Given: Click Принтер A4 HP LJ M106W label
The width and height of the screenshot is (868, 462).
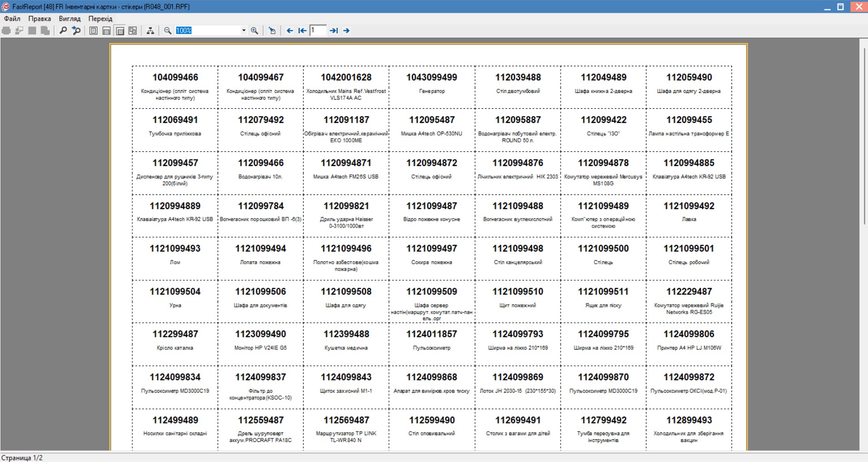Looking at the screenshot, I should (689, 348).
